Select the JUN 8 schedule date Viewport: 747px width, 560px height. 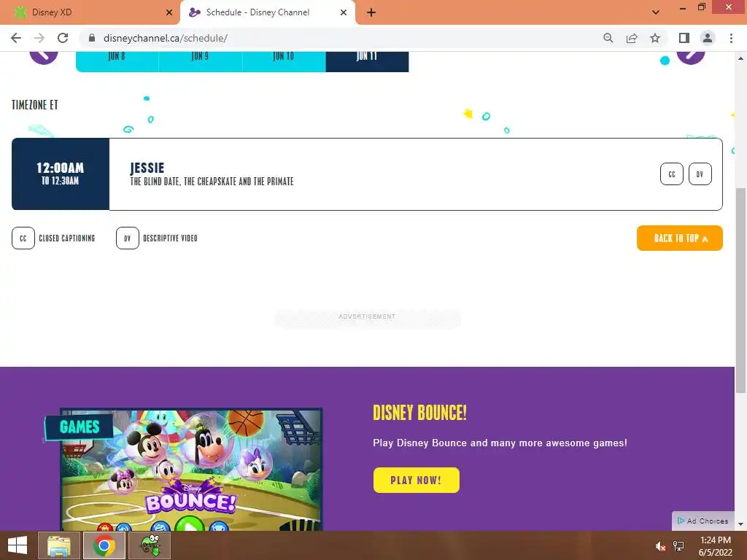[117, 61]
